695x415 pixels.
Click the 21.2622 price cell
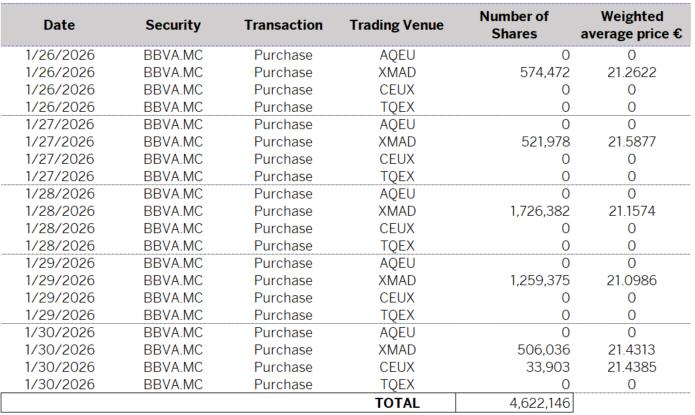point(631,73)
